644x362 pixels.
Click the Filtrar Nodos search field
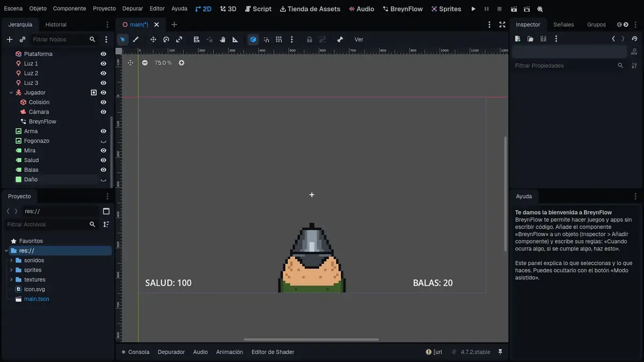coord(64,39)
